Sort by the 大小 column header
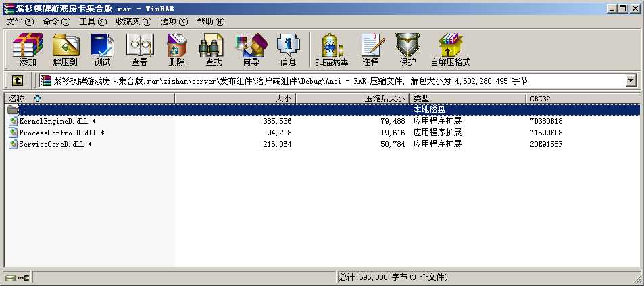This screenshot has height=286, width=644. pos(235,99)
